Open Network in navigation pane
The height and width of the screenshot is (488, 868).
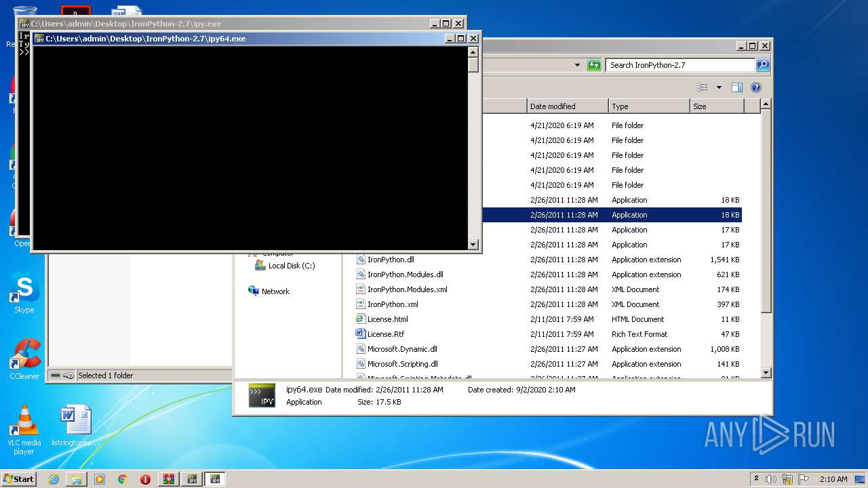pos(269,291)
